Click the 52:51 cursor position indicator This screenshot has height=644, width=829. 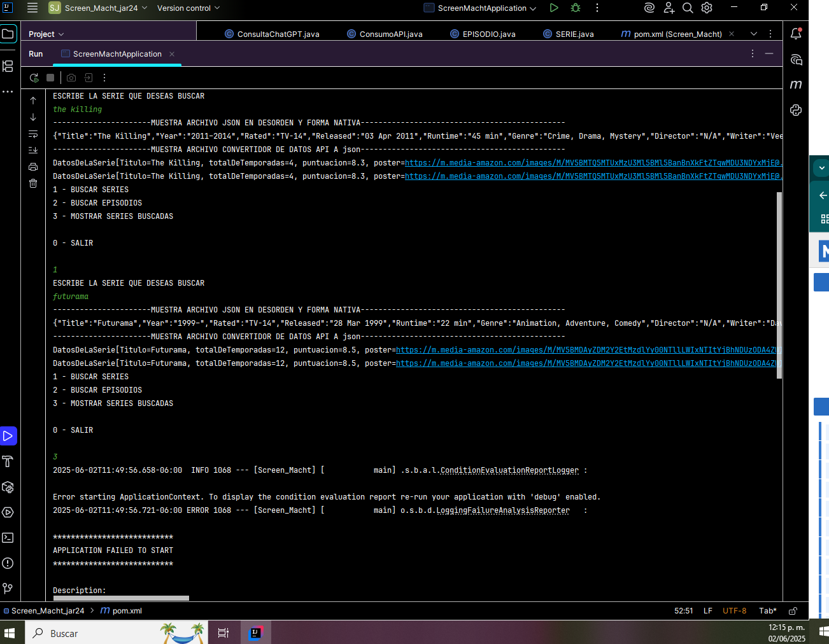pyautogui.click(x=684, y=611)
